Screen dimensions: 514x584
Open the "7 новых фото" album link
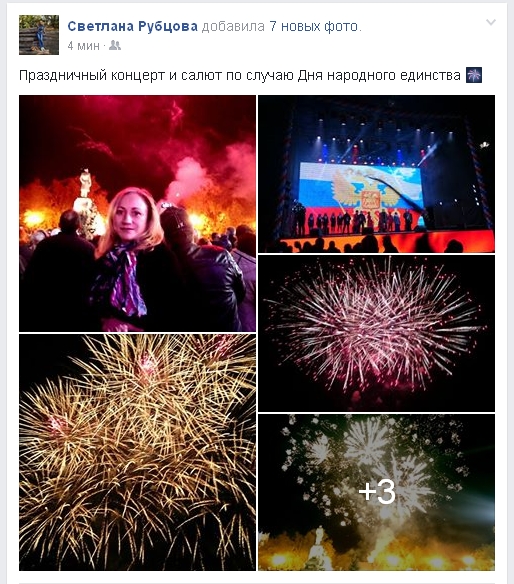click(315, 26)
